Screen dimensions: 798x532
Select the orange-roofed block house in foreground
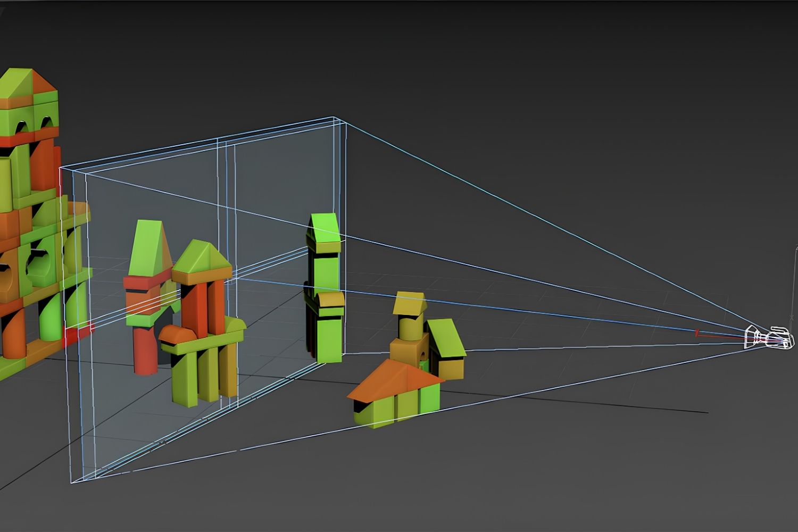coord(396,393)
